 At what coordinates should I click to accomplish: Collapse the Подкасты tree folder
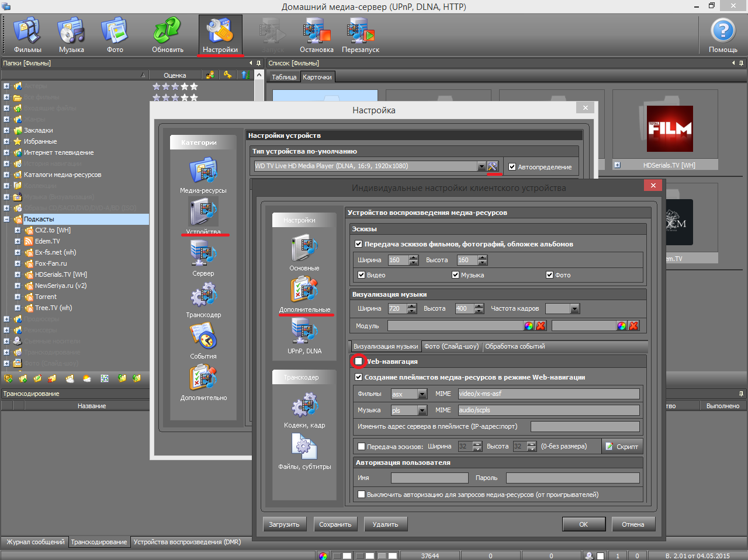(x=7, y=220)
